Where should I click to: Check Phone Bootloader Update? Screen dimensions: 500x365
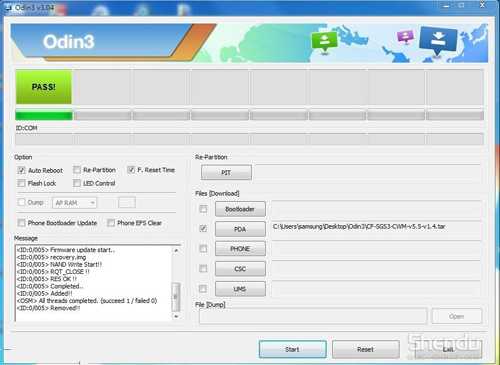pos(22,223)
